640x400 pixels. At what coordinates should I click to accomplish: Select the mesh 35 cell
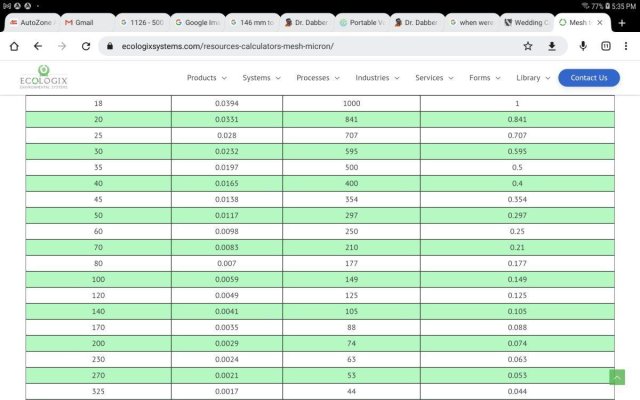98,167
